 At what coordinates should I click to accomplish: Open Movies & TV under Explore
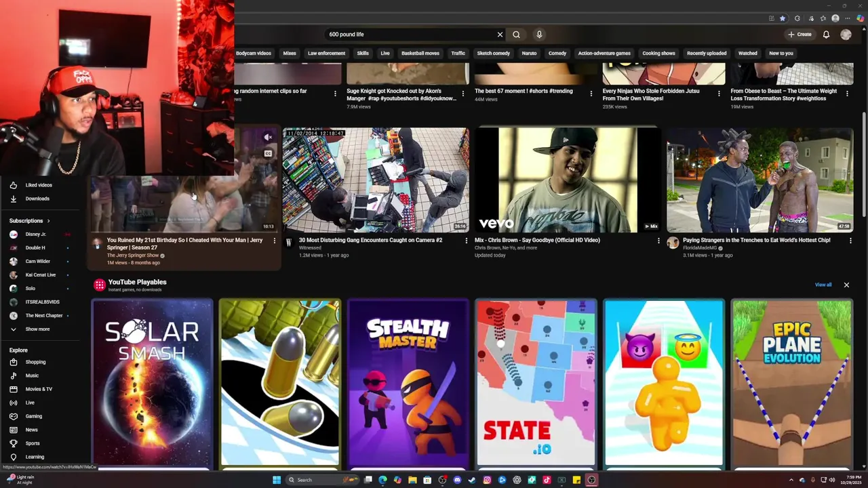click(39, 389)
